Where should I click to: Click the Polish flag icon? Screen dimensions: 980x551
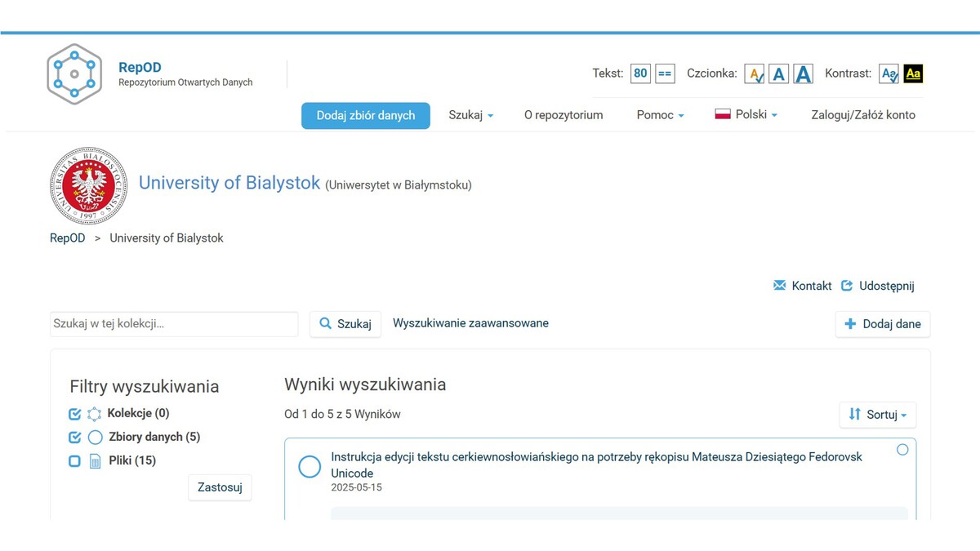[x=723, y=115]
